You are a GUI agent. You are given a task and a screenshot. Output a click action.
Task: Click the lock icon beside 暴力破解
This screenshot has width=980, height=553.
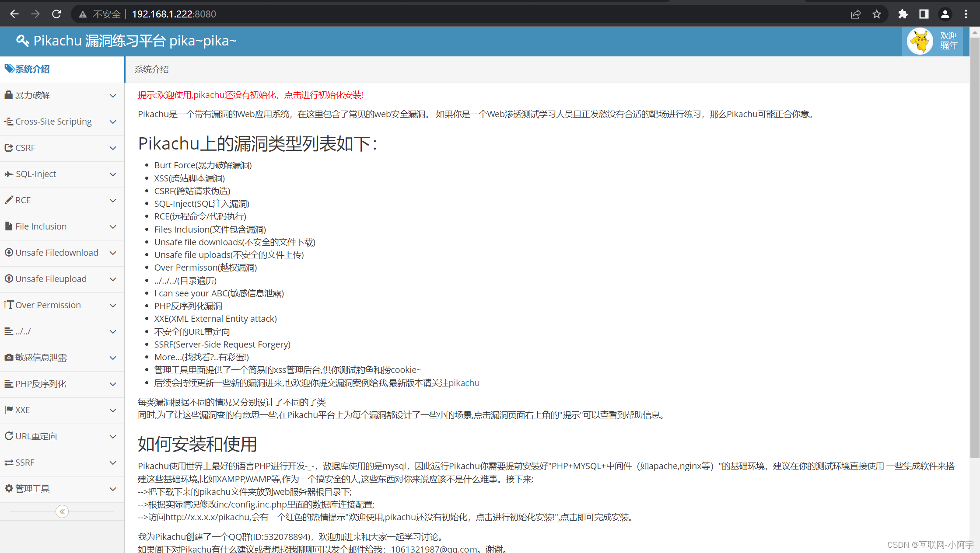(8, 95)
